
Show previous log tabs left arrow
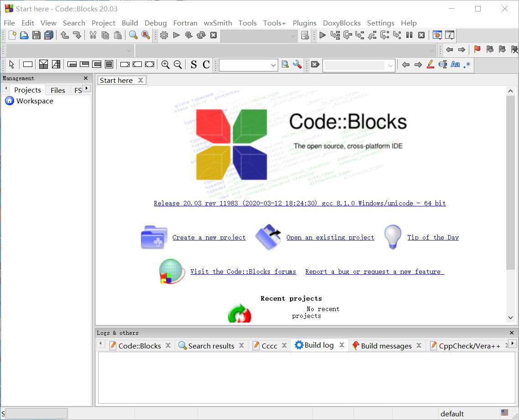(x=100, y=343)
